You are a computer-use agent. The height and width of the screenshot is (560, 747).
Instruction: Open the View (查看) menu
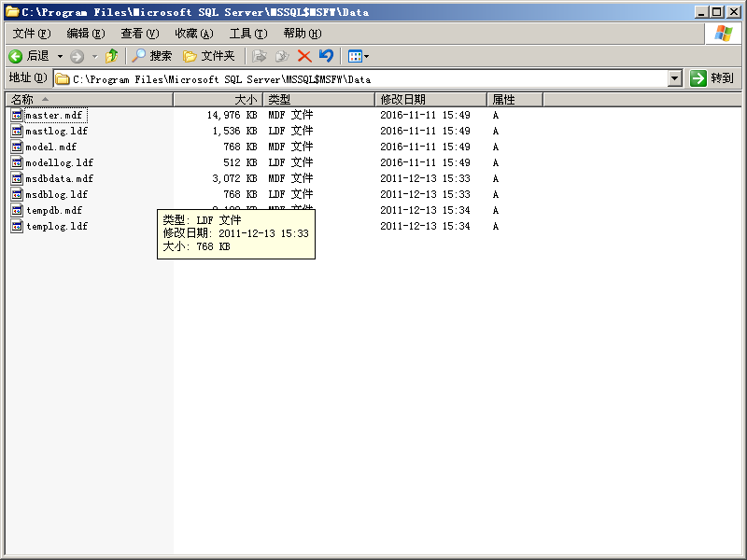point(139,34)
